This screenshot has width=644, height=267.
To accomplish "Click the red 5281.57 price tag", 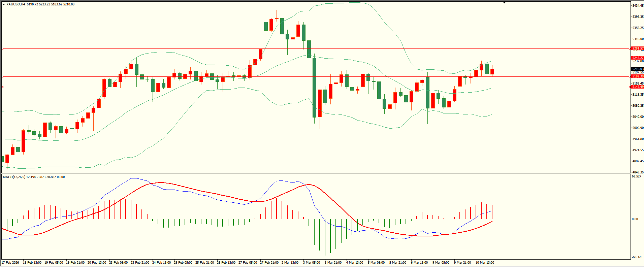I will point(638,49).
